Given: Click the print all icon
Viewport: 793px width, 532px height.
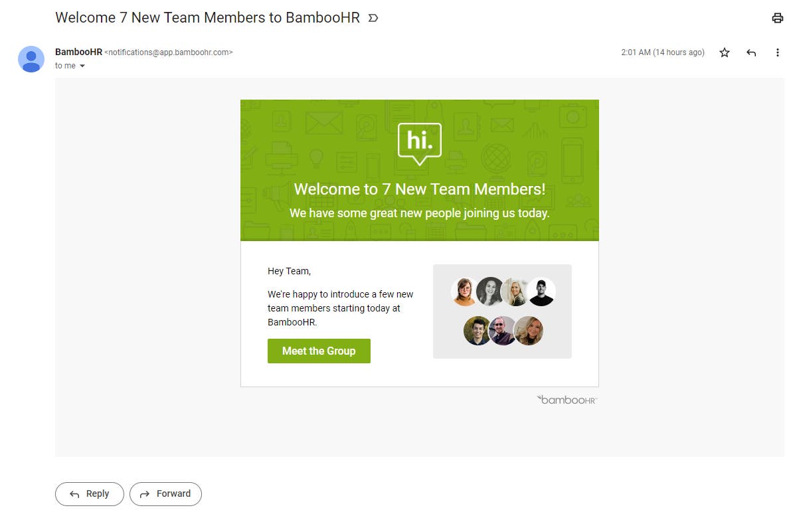Looking at the screenshot, I should point(777,18).
